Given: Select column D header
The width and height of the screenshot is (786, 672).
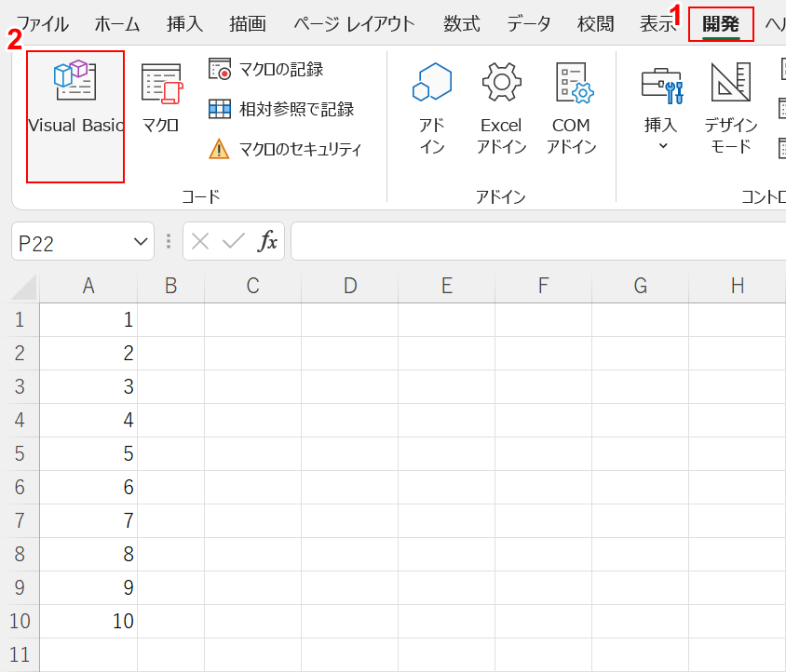Looking at the screenshot, I should pos(350,287).
